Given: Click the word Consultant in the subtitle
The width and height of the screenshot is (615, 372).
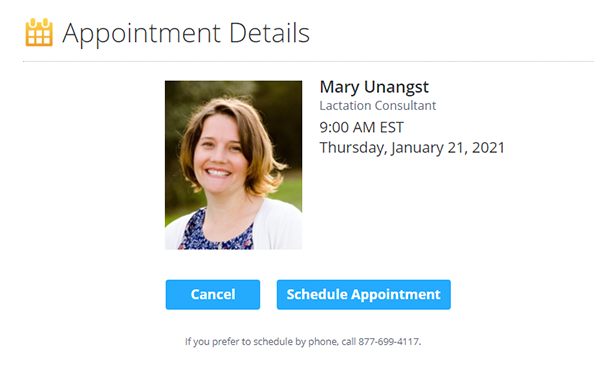Looking at the screenshot, I should pos(405,106).
